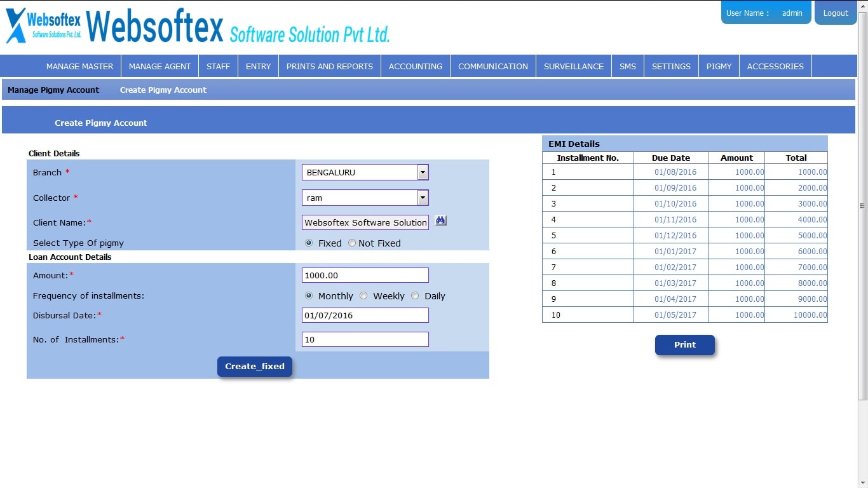Viewport: 868px width, 488px height.
Task: Click due date 01/01/2017
Action: click(675, 251)
